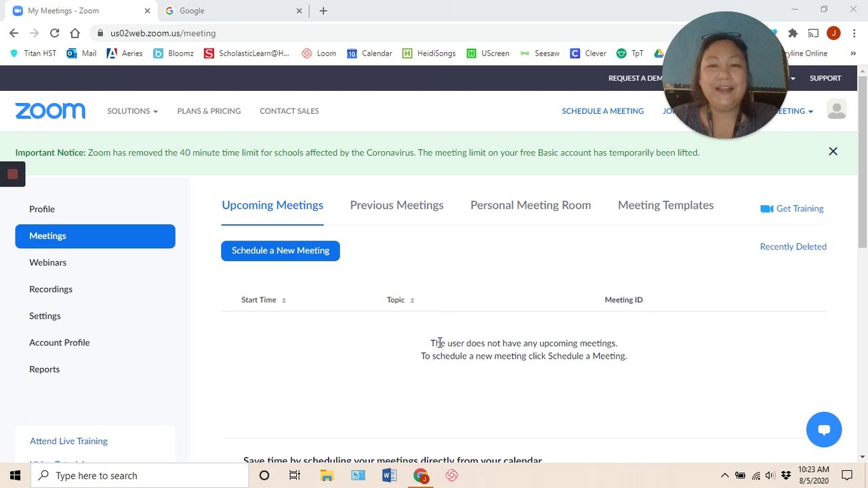Open the TpT bookmark
The width and height of the screenshot is (868, 488).
tap(630, 53)
